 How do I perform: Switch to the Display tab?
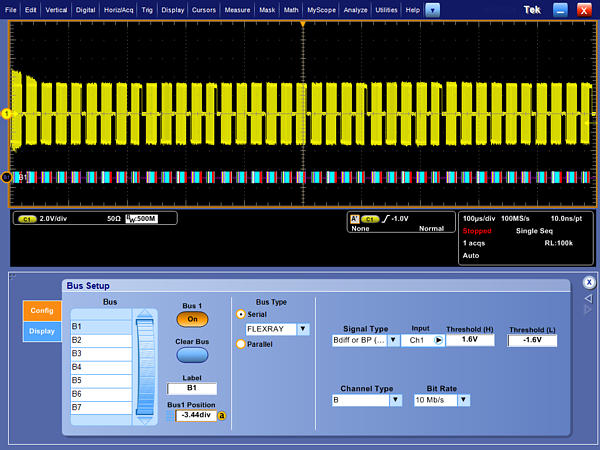point(42,331)
